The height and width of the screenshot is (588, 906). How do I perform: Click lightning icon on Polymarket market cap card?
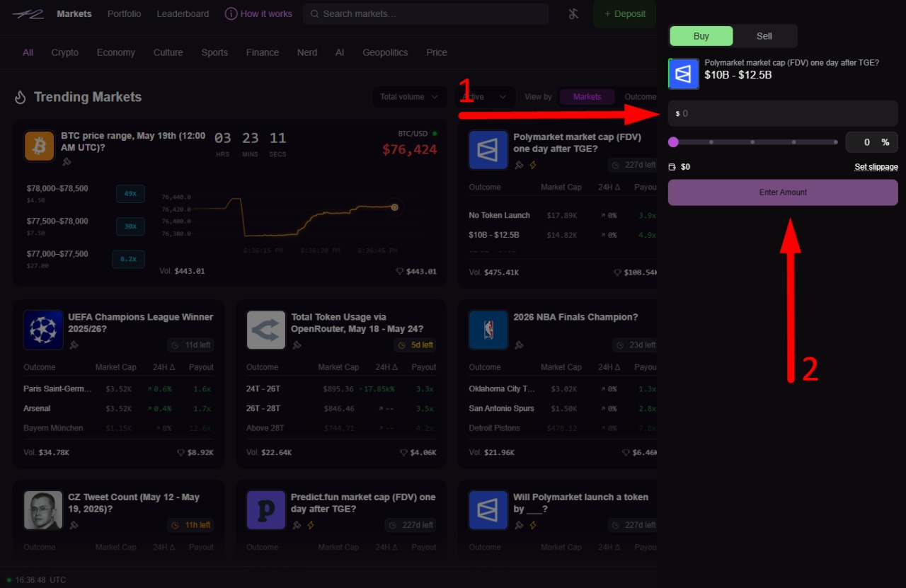point(533,165)
